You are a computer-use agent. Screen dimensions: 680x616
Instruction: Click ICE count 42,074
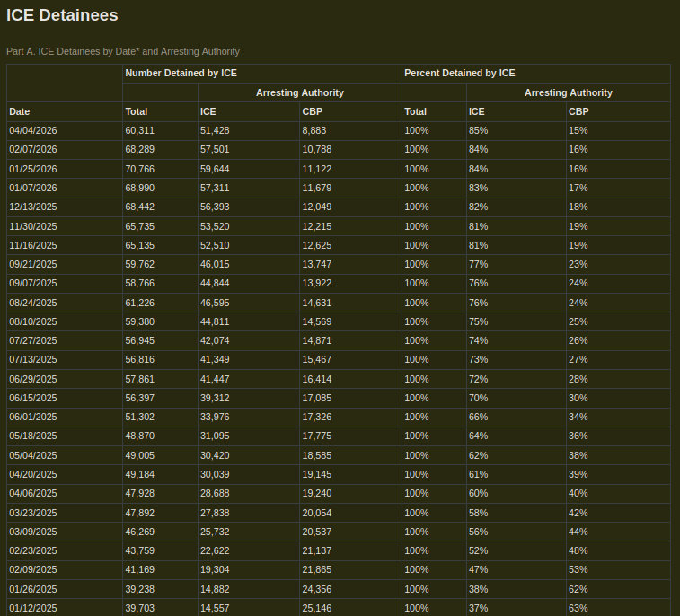pos(215,340)
